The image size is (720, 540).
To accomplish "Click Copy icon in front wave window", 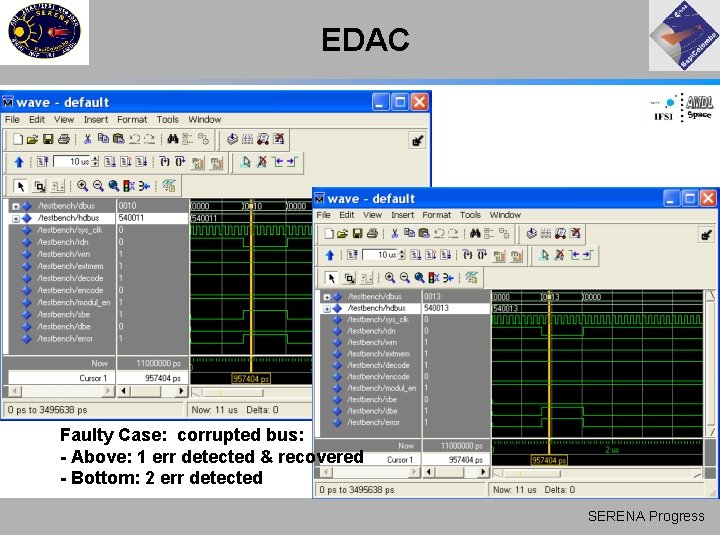I will click(x=409, y=233).
